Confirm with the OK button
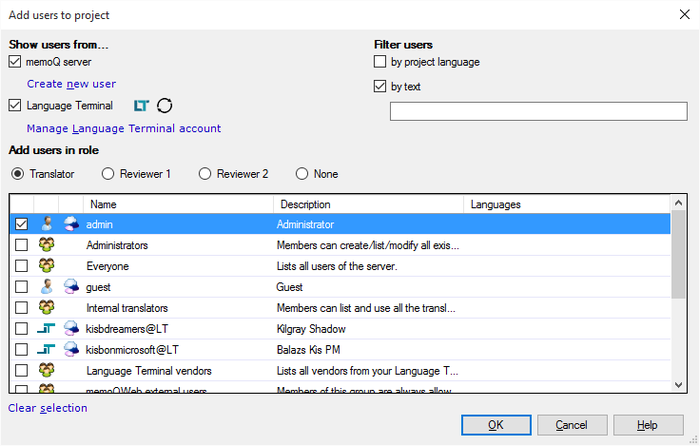The height and width of the screenshot is (446, 700). point(496,425)
